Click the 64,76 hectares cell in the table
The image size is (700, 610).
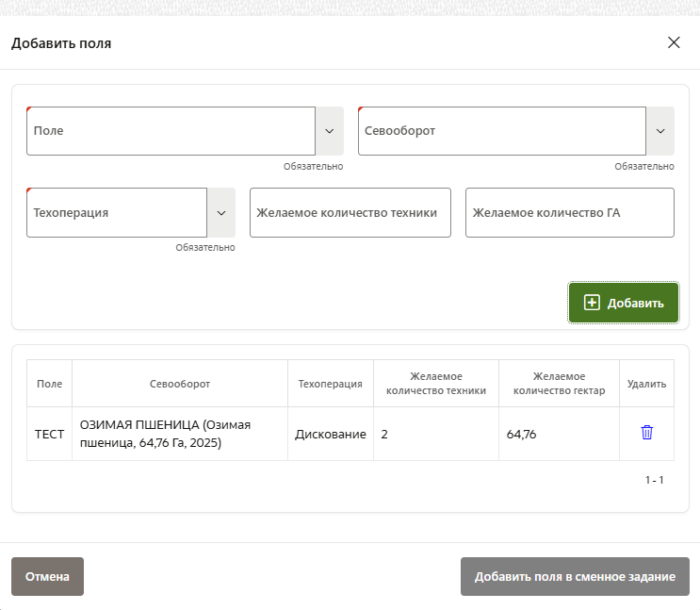tap(558, 434)
